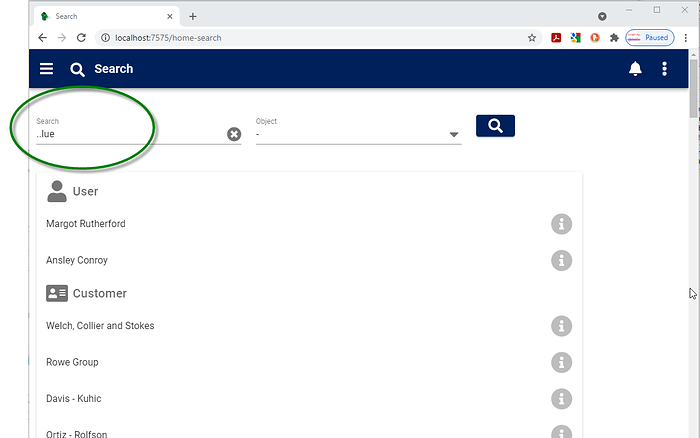View site information icon

[x=105, y=38]
